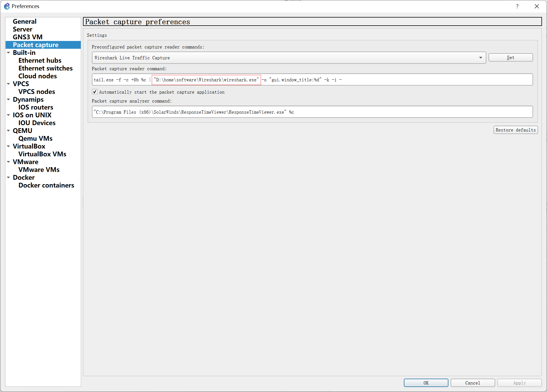Select the Dynamips category label
The width and height of the screenshot is (547, 392).
coord(28,99)
